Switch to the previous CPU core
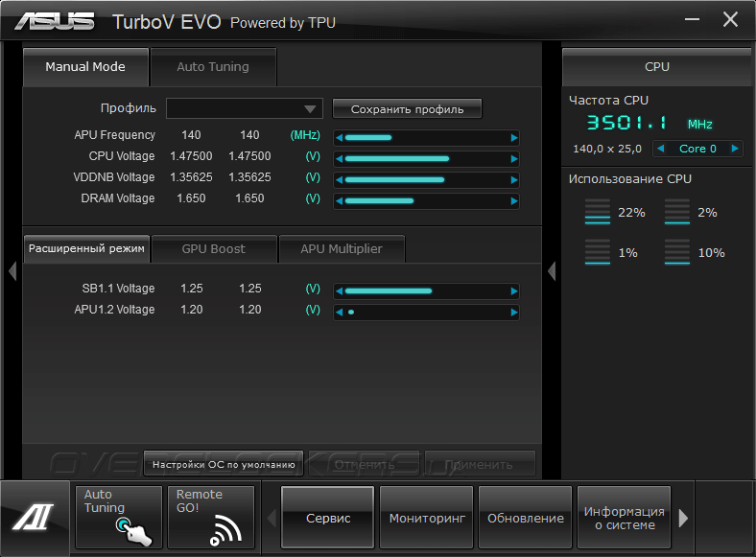This screenshot has height=557, width=756. pos(661,149)
